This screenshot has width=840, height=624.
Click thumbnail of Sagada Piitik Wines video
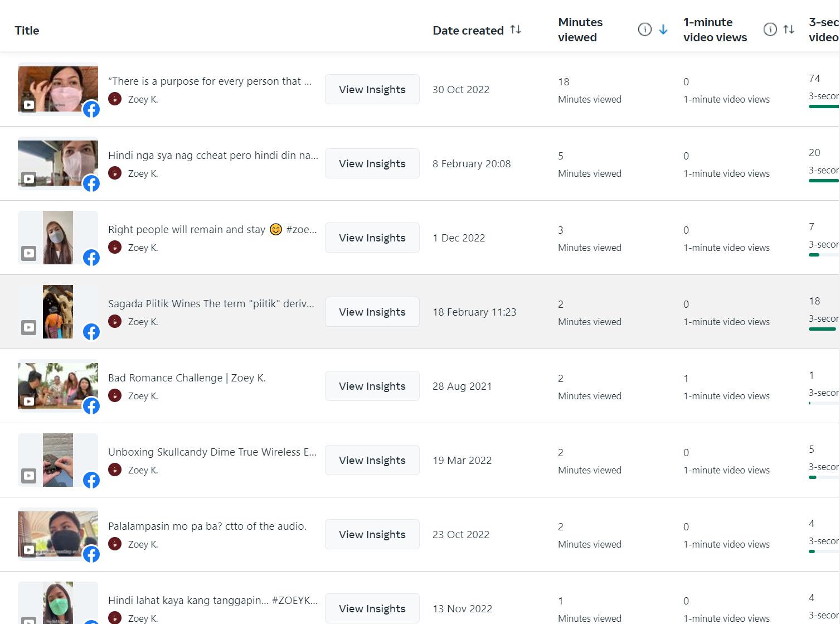[57, 311]
